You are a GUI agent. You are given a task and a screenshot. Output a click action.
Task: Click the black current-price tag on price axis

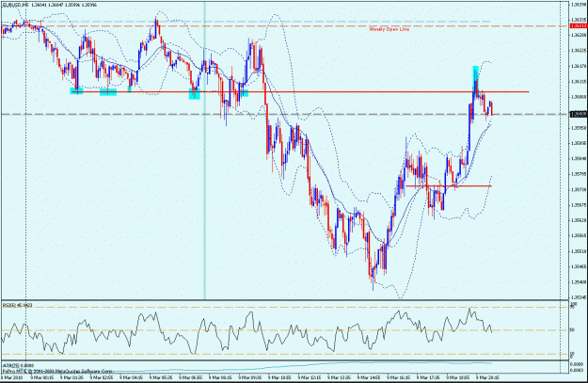[578, 114]
